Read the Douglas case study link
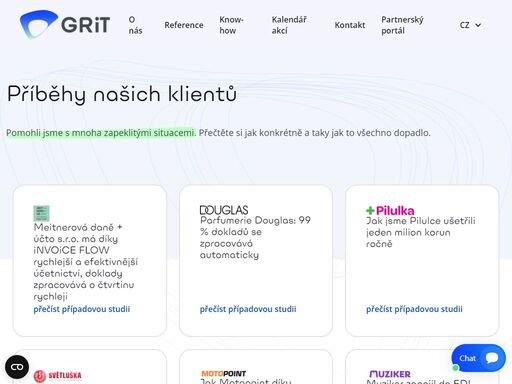Image resolution: width=512 pixels, height=384 pixels. tap(248, 309)
